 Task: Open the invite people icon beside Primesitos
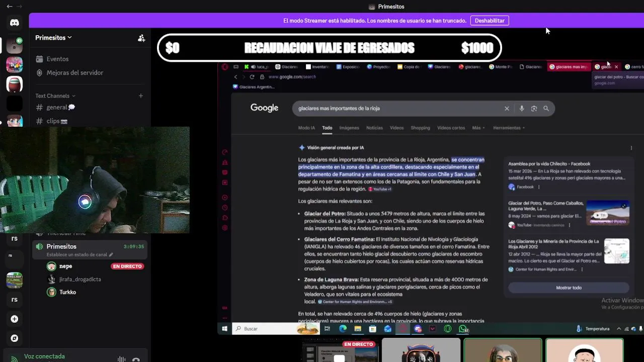(x=141, y=38)
